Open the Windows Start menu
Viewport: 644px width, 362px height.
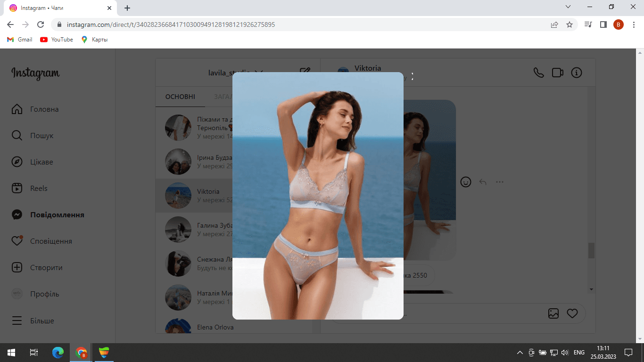point(11,352)
